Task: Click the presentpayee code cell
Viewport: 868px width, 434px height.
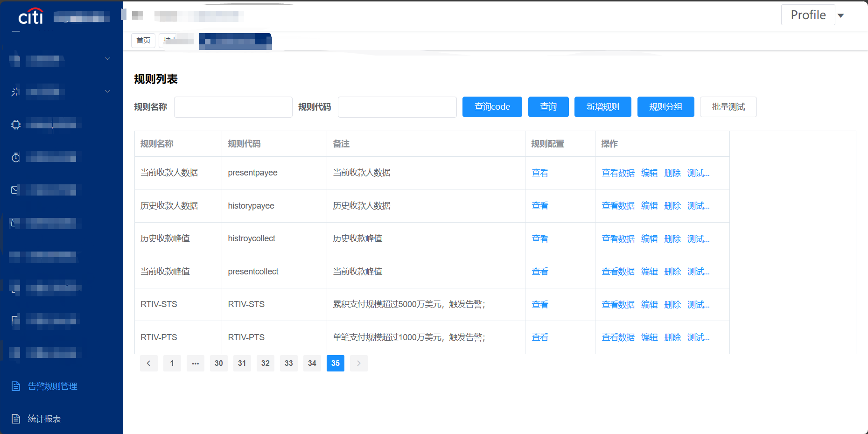Action: 274,173
